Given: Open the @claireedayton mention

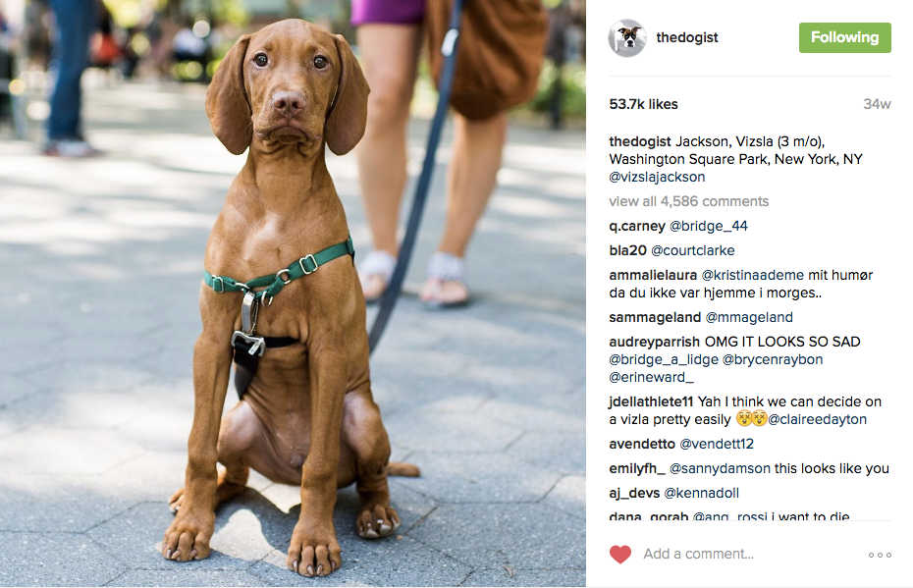Looking at the screenshot, I should pyautogui.click(x=818, y=419).
